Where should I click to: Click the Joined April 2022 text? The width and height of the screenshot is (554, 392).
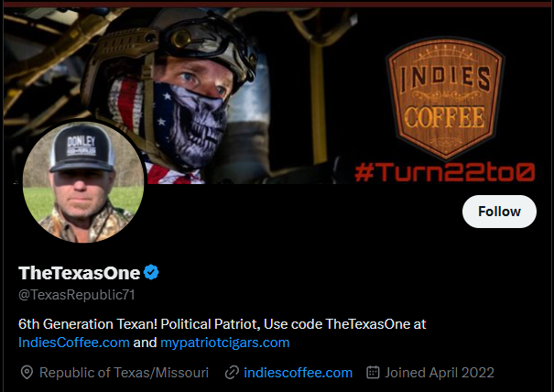click(x=440, y=373)
